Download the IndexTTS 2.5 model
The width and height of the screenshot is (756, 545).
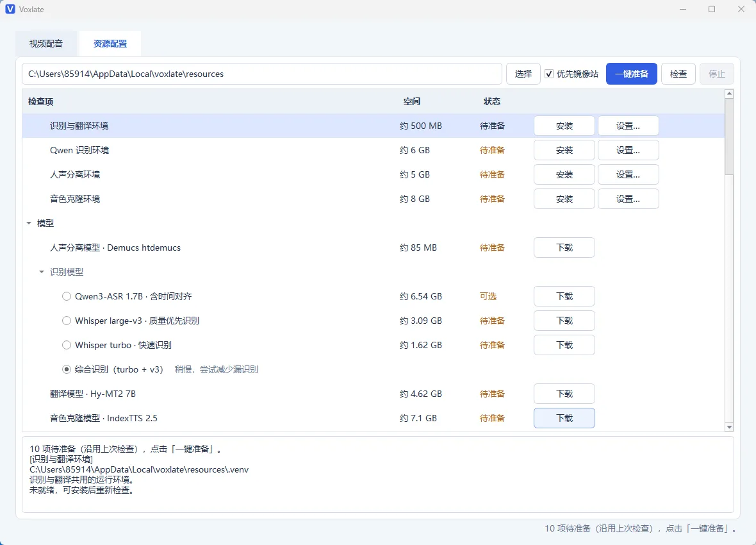pyautogui.click(x=564, y=418)
